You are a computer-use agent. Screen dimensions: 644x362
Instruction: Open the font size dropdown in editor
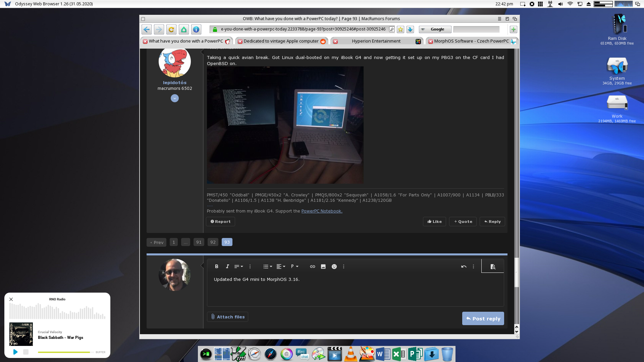(x=238, y=266)
